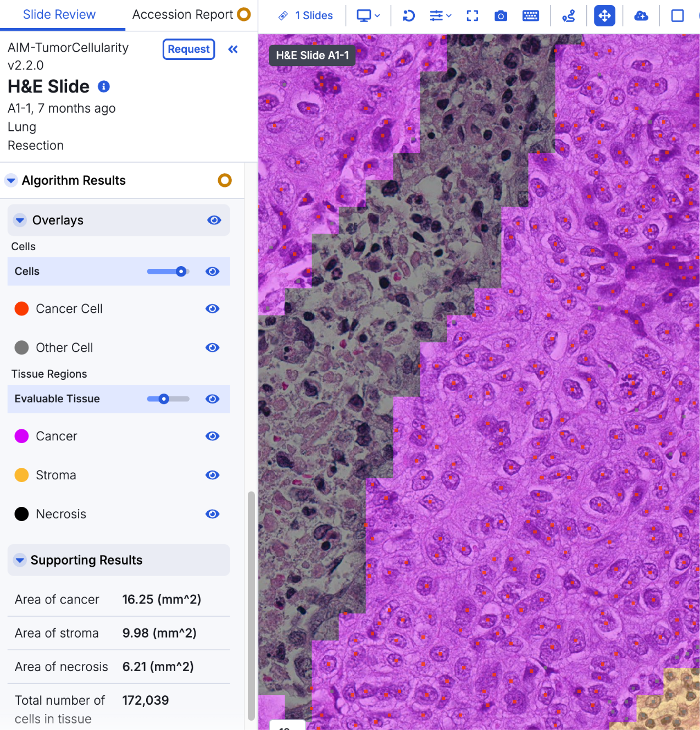Click the camera snapshot icon
Image resolution: width=700 pixels, height=730 pixels.
pyautogui.click(x=501, y=16)
